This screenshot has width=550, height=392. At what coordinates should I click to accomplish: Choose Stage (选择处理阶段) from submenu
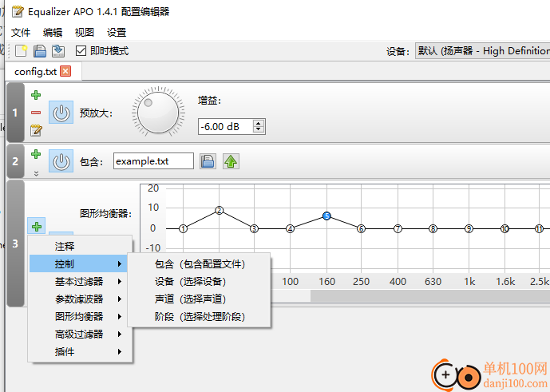(200, 316)
